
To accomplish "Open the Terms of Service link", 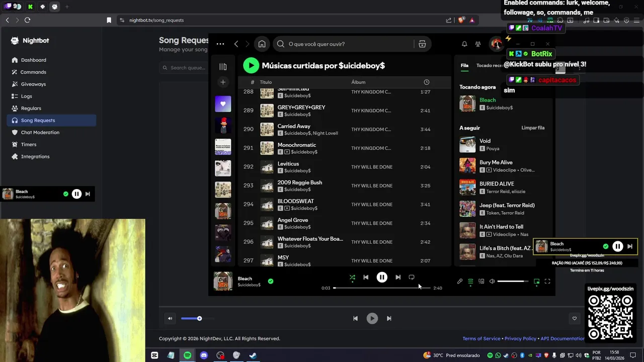I will click(x=481, y=338).
